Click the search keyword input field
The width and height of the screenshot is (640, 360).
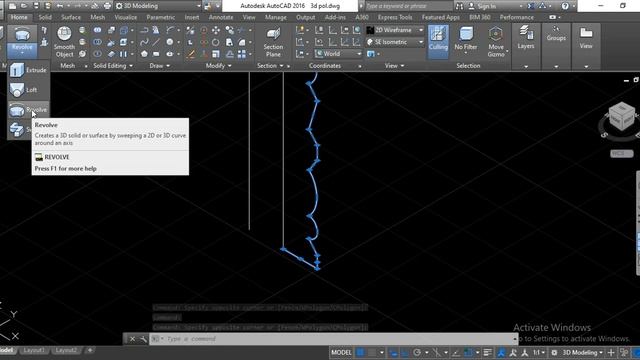pos(408,6)
